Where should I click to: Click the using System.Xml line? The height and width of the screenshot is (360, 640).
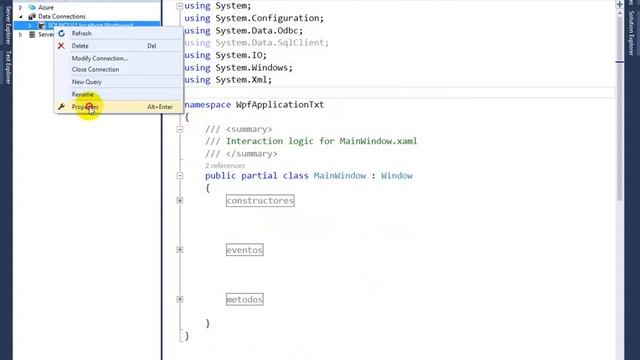coord(228,80)
